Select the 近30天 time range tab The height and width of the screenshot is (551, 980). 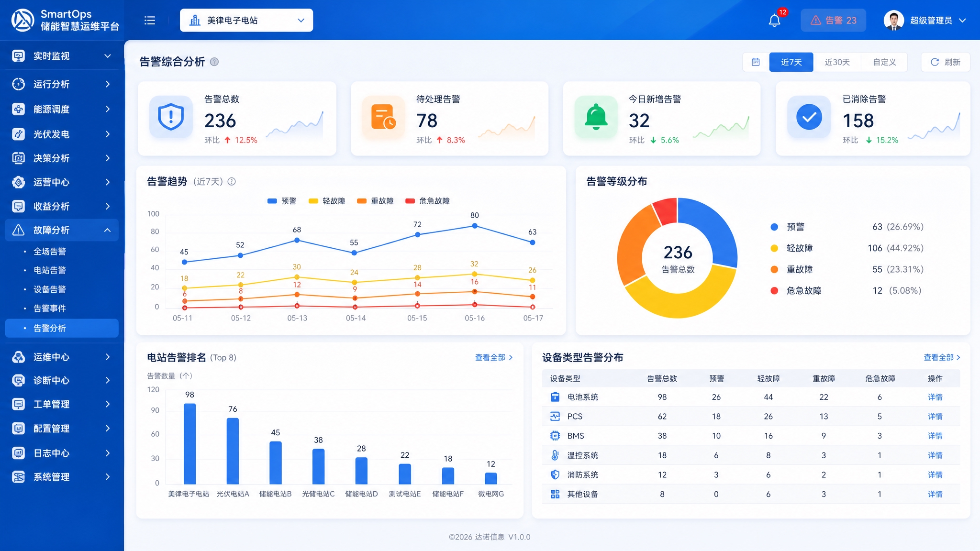837,62
